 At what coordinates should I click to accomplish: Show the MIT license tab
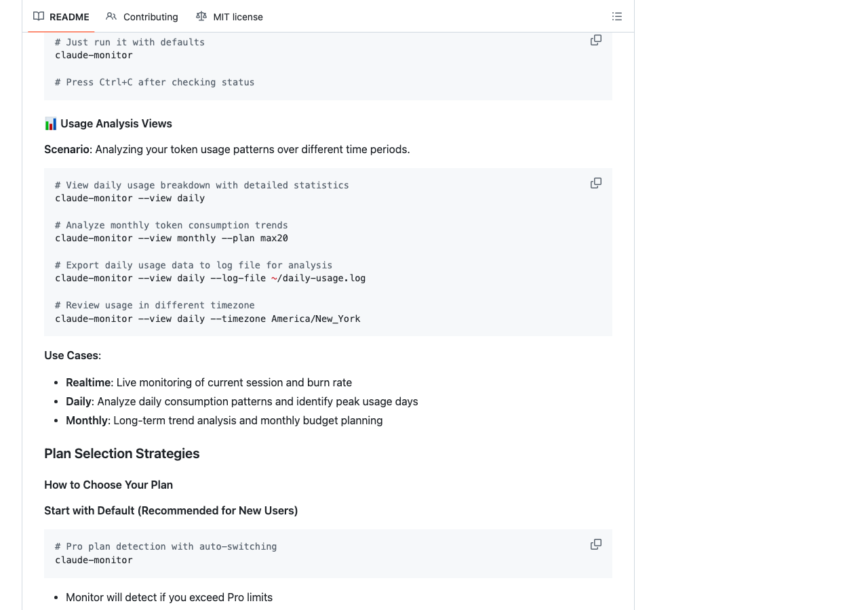coord(237,17)
